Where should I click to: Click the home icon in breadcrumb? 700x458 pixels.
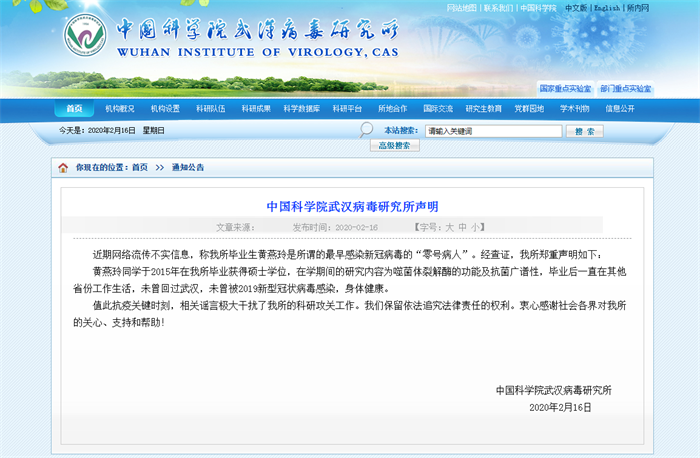point(63,168)
